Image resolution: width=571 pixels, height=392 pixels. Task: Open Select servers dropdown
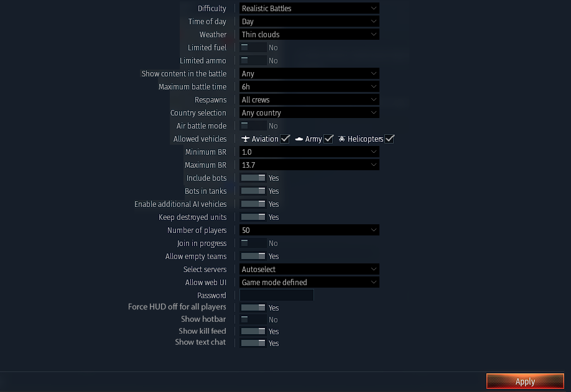(309, 270)
